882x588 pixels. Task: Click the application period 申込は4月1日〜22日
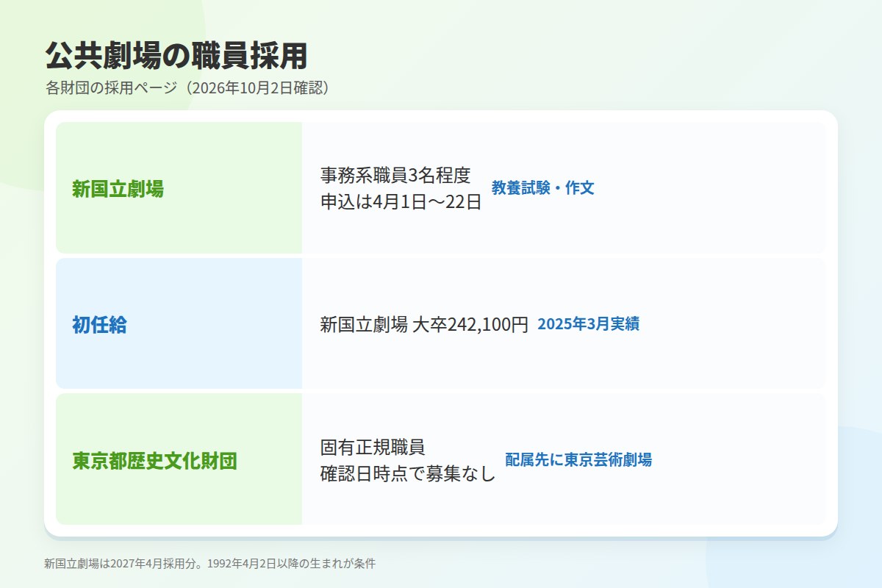pos(401,202)
